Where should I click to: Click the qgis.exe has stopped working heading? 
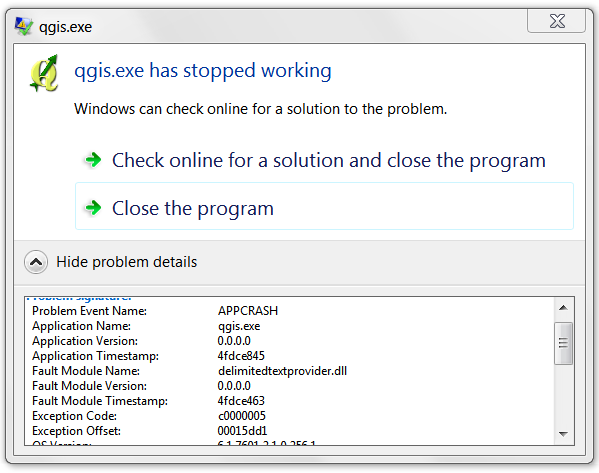point(203,71)
